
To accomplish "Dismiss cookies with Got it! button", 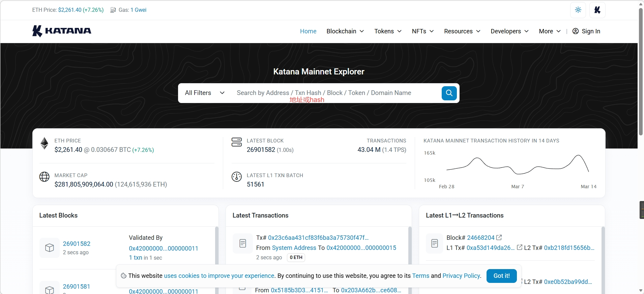I will pos(502,276).
